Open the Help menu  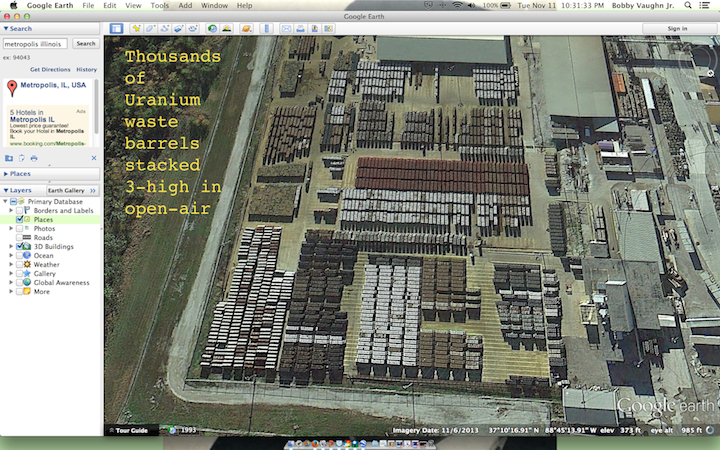pos(244,6)
